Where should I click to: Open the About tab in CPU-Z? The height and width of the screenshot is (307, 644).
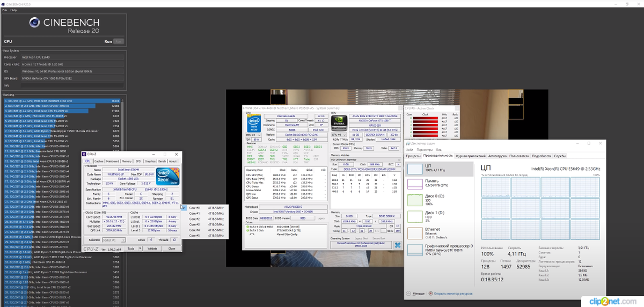[x=173, y=161]
